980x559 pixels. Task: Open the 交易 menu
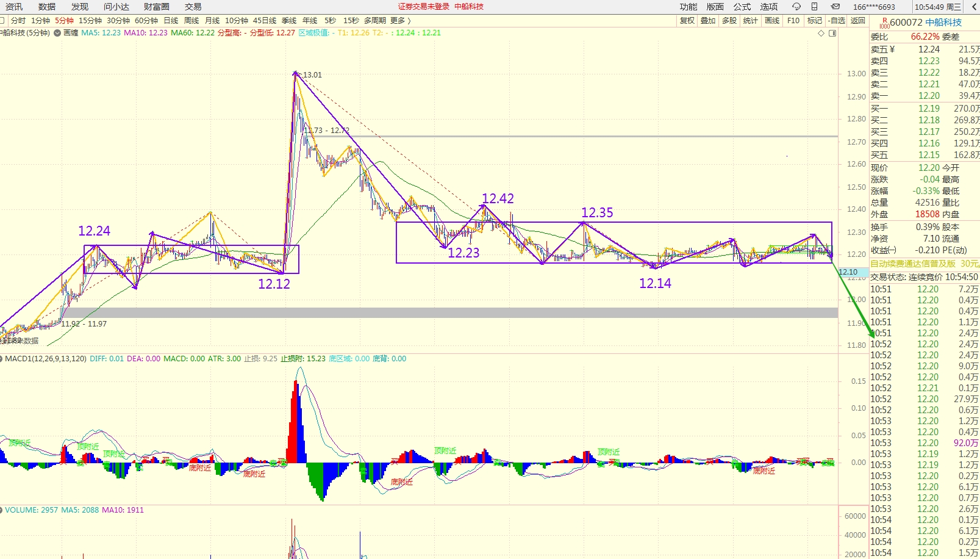click(193, 7)
